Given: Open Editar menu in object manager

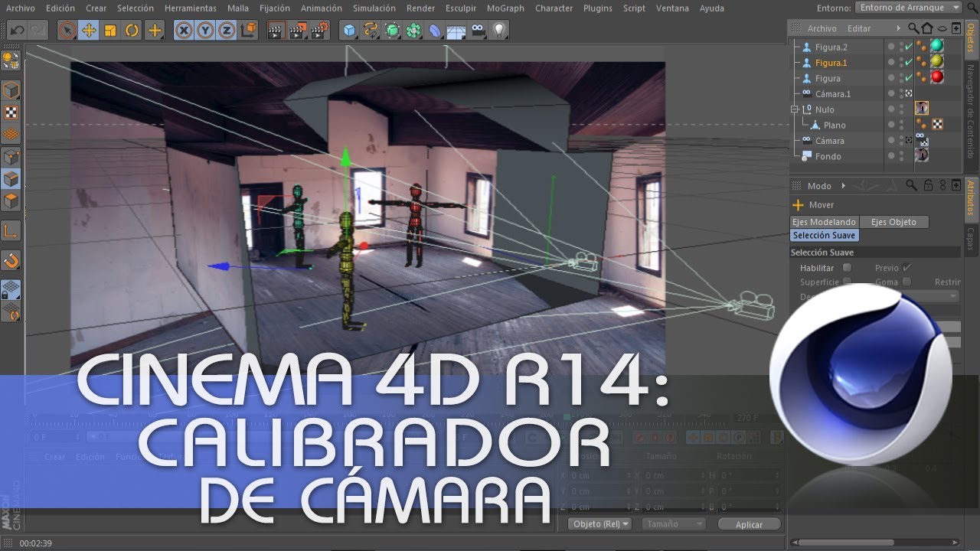Looking at the screenshot, I should [859, 28].
